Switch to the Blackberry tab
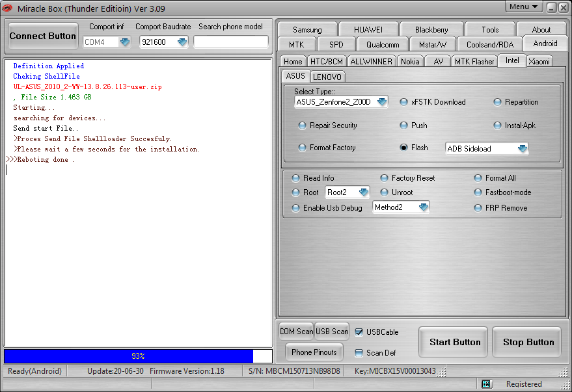 tap(431, 29)
